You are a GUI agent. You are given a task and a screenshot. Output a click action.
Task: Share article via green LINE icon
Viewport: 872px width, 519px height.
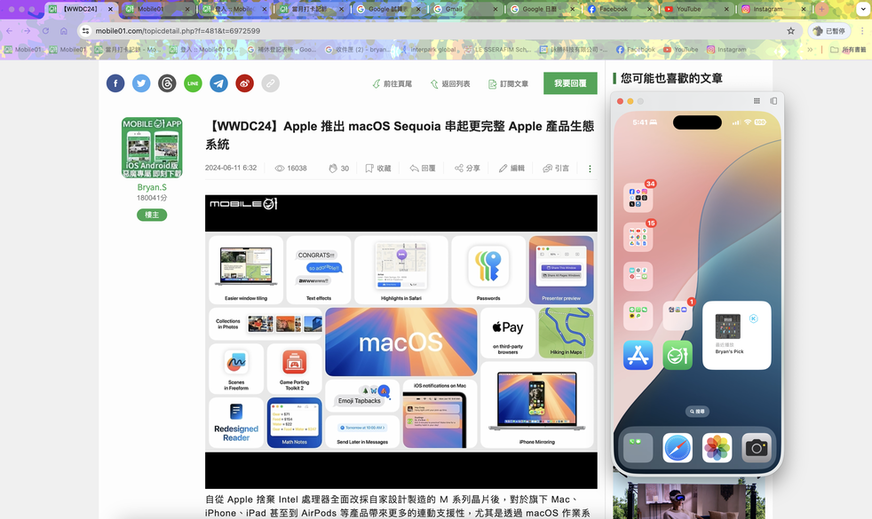tap(193, 83)
